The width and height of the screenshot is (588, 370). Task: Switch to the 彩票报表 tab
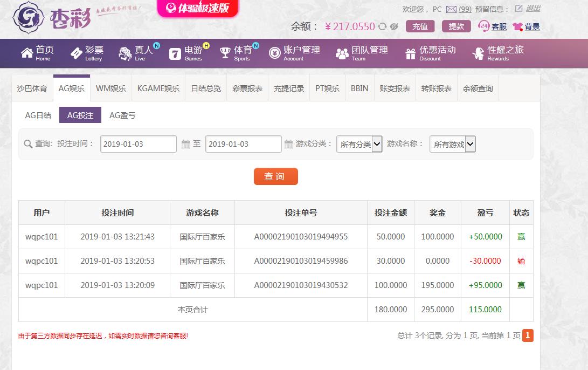[x=247, y=88]
